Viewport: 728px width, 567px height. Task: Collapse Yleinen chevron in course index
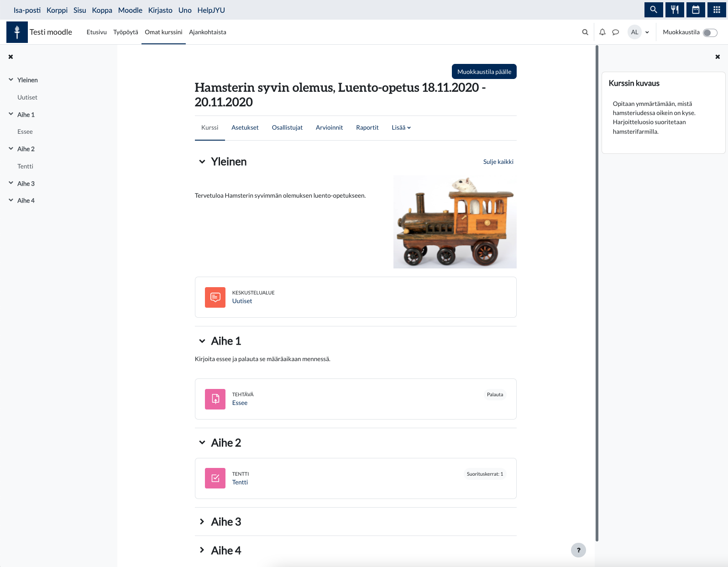[x=10, y=80]
